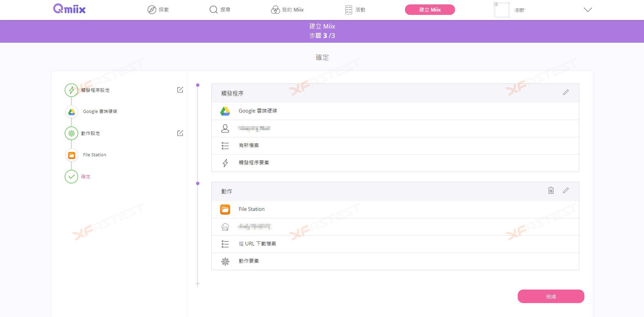This screenshot has height=317, width=644.
Task: Click the lightning icon beside 觸發程序要素
Action: [x=225, y=163]
